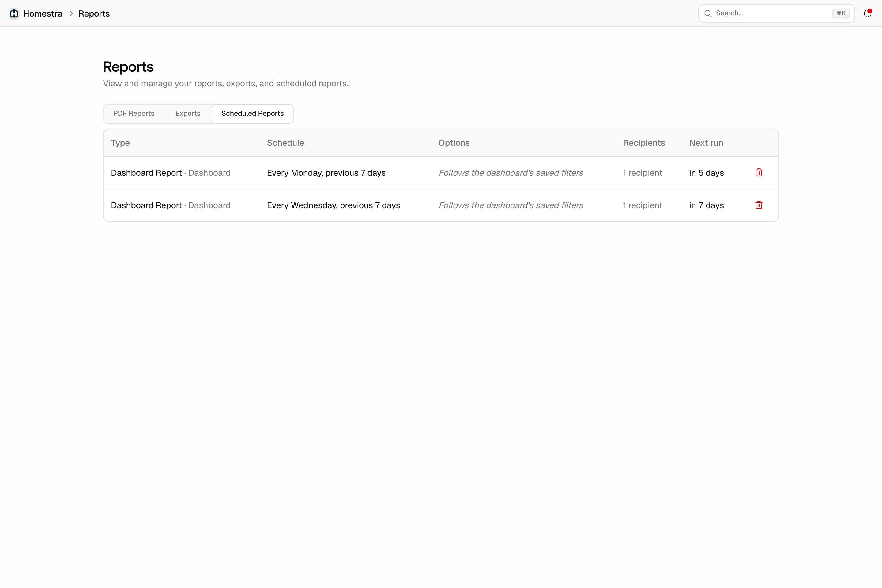Click Dashboard Report in the Monday row
The image size is (882, 588).
click(x=146, y=173)
